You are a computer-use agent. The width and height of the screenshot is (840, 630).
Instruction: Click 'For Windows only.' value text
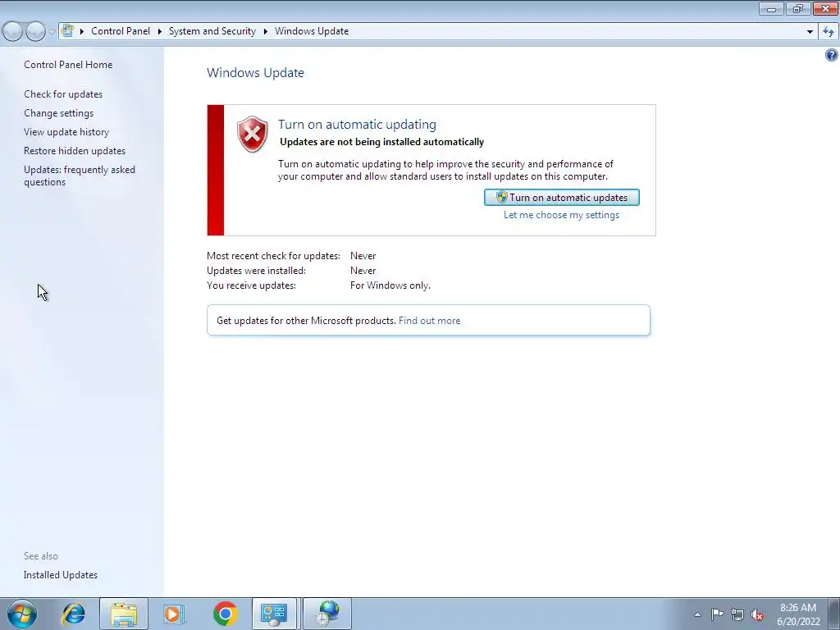[x=390, y=285]
